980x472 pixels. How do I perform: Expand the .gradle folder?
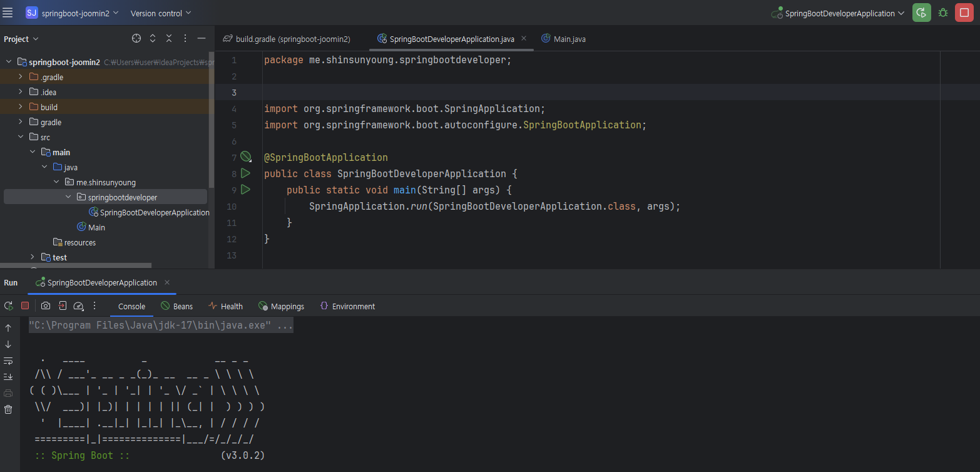tap(21, 77)
